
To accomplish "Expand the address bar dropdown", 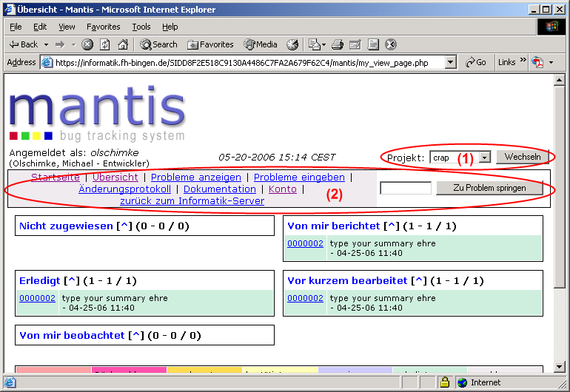I will point(450,63).
